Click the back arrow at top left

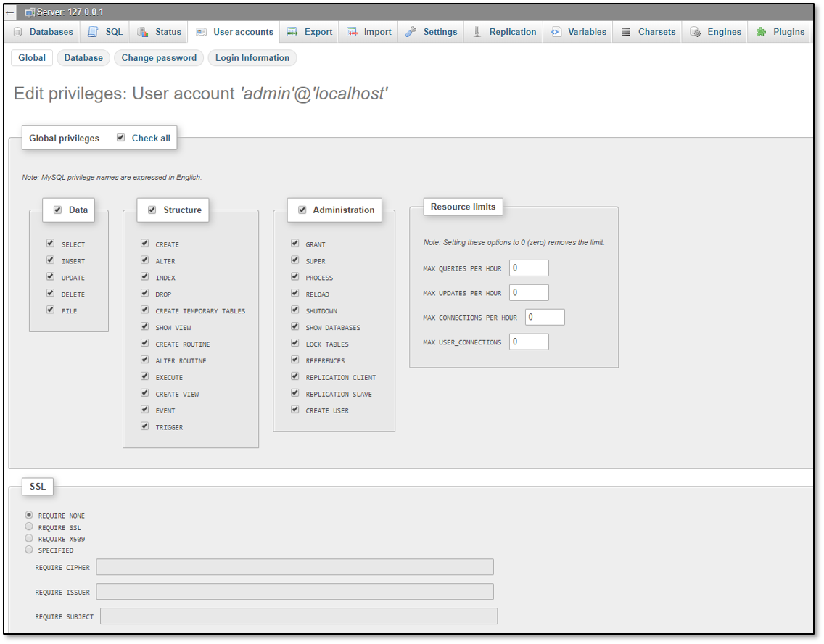coord(10,12)
